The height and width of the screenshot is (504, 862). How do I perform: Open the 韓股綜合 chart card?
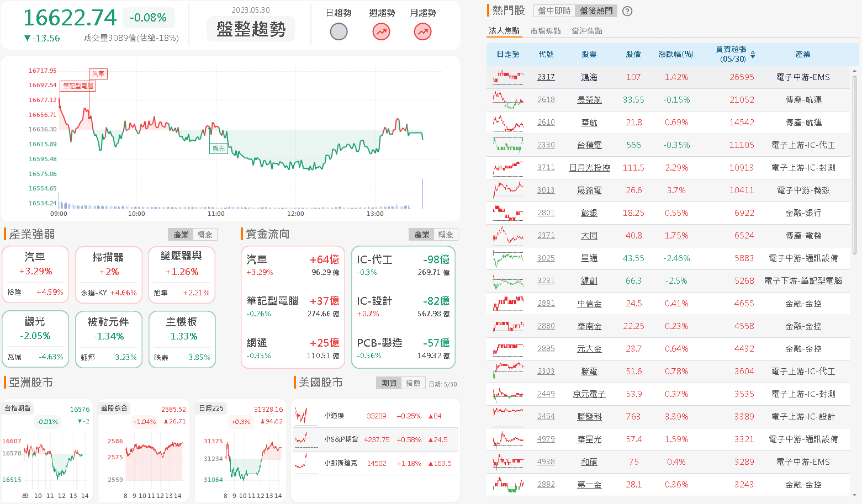pos(144,450)
